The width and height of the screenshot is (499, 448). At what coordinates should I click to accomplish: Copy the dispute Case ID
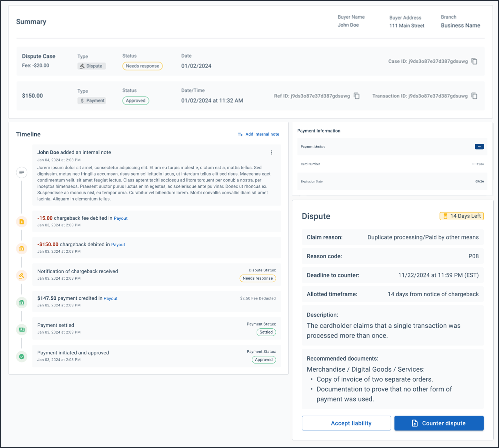[474, 61]
